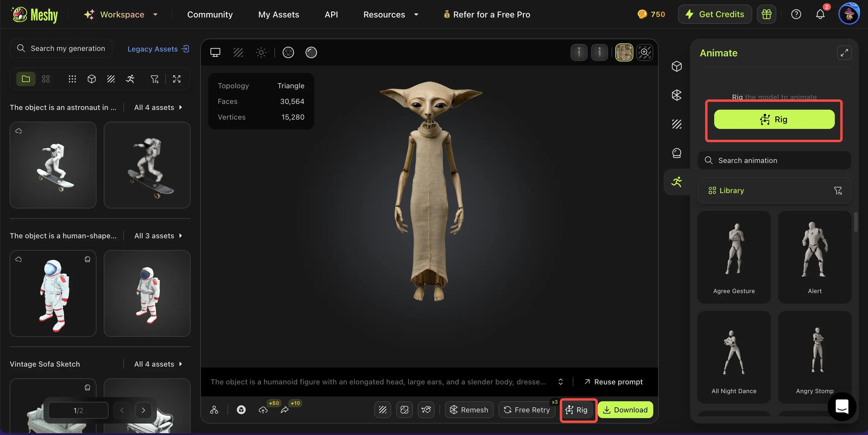Screen dimensions: 868x435
Task: Select the Animate runner icon in the right sidebar
Action: (676, 182)
